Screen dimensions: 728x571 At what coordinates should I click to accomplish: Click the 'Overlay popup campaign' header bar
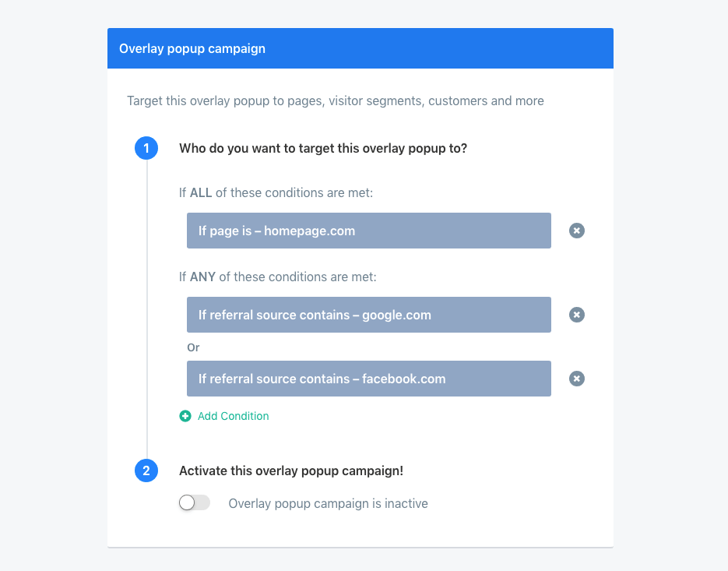(360, 48)
